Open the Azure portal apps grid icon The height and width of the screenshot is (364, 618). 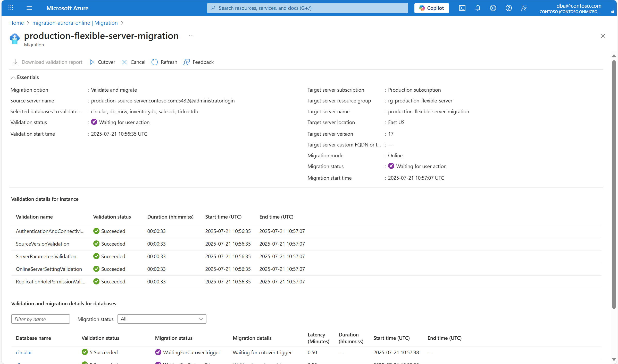pos(11,8)
